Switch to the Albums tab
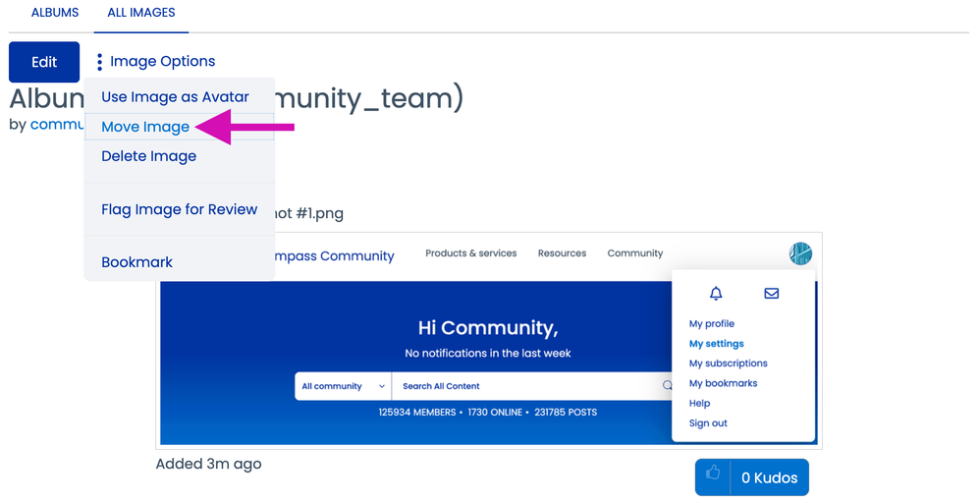The height and width of the screenshot is (503, 980). point(55,13)
